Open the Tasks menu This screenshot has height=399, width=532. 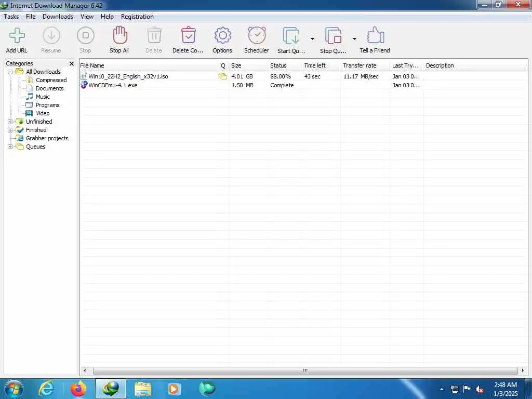coord(11,17)
